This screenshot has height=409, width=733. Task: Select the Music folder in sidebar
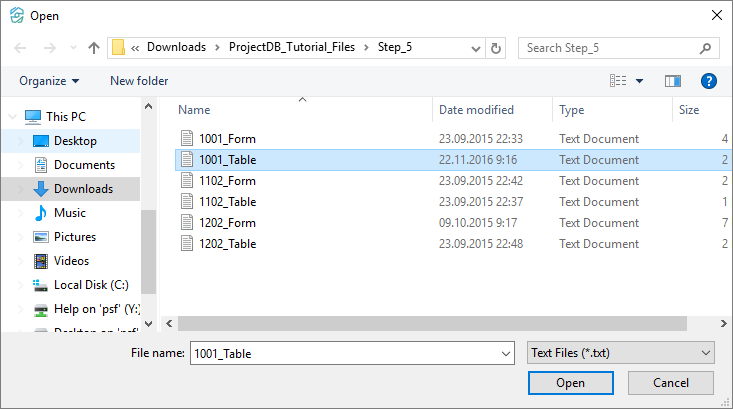[x=69, y=213]
